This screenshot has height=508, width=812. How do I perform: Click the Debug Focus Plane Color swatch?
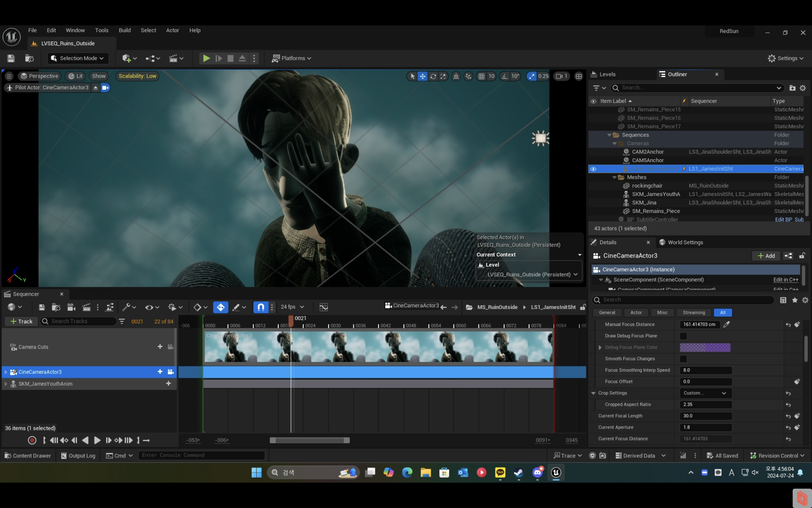(x=705, y=347)
